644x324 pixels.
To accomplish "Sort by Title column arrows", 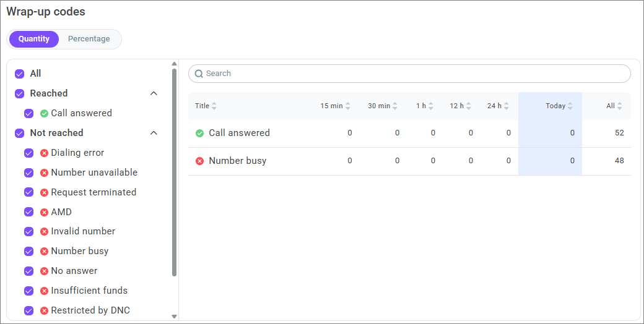I will [x=214, y=106].
